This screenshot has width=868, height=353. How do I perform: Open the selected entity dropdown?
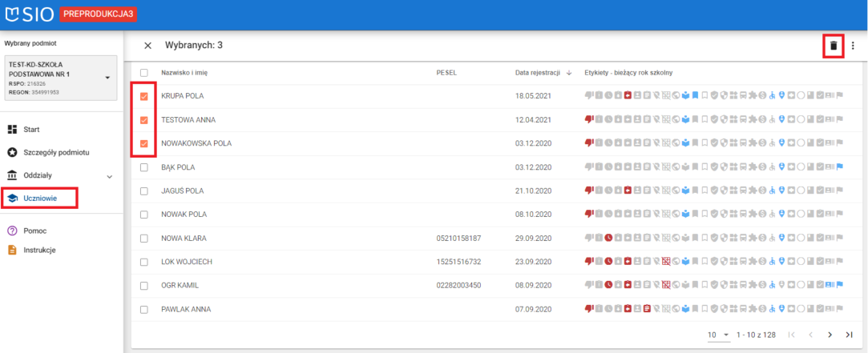click(x=107, y=78)
